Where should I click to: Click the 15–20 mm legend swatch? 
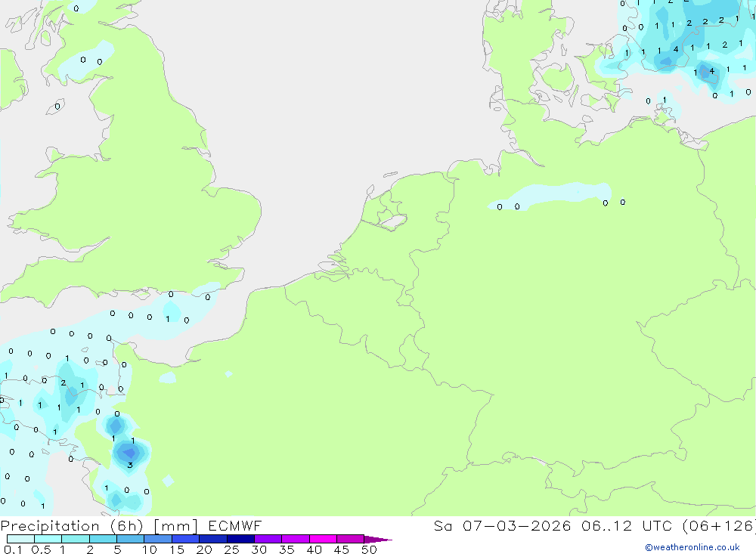click(x=186, y=539)
